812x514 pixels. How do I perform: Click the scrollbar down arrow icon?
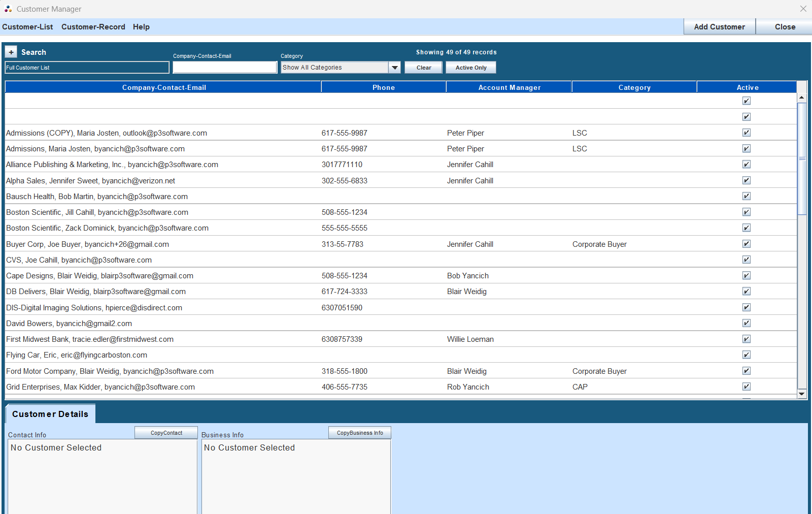point(802,394)
